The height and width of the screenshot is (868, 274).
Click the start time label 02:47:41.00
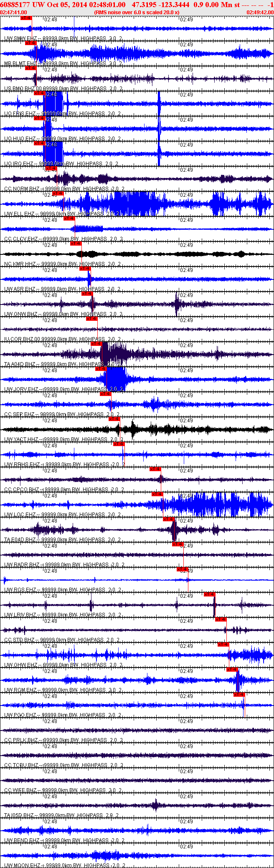point(13,13)
